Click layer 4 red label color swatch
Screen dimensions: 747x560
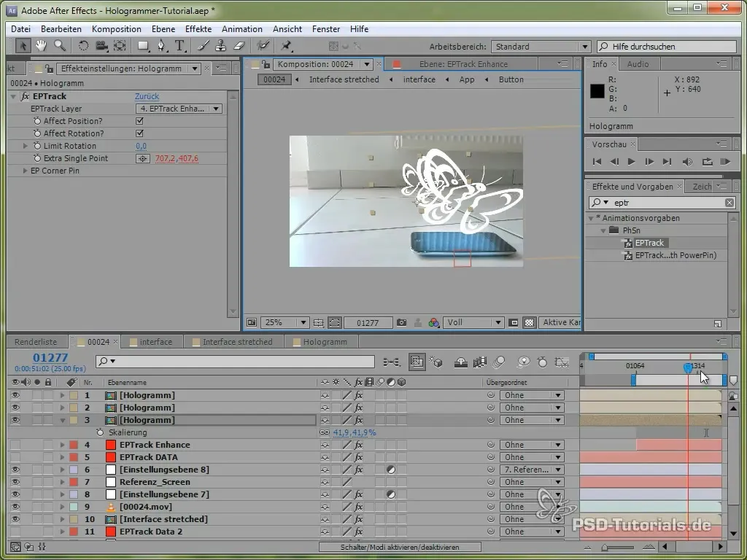(74, 445)
